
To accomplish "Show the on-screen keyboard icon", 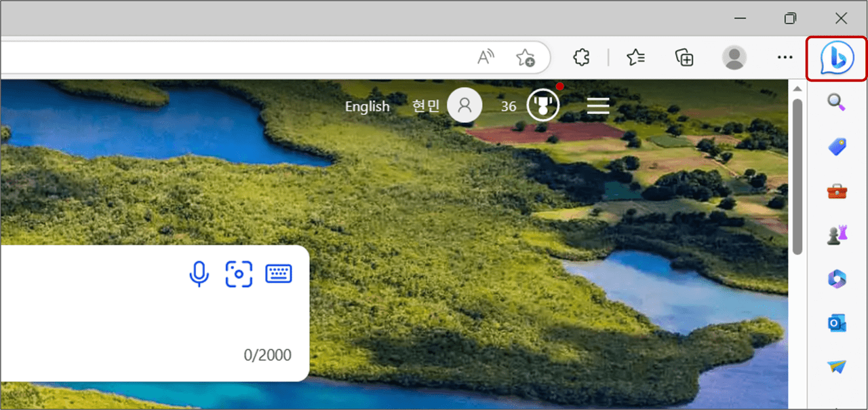I will (x=279, y=274).
